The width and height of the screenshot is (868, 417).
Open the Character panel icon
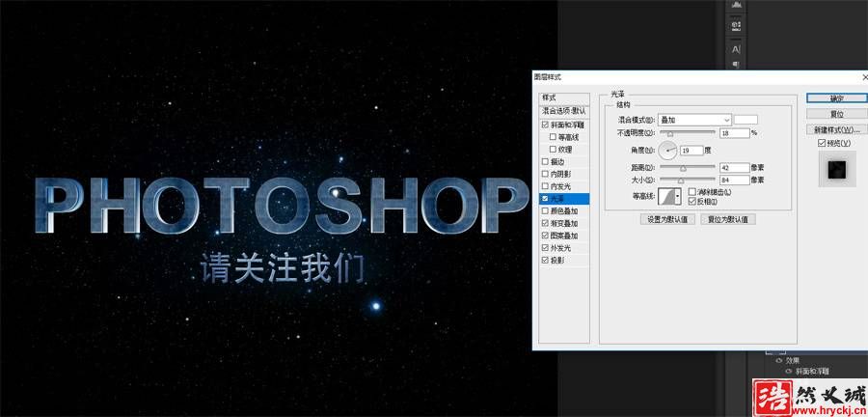point(736,49)
